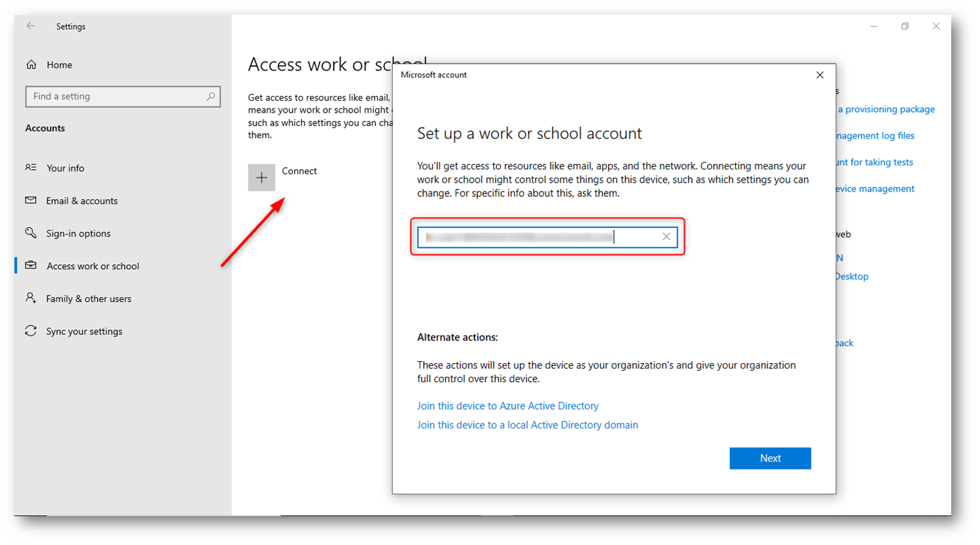
Task: Clear the email field with X
Action: pos(667,237)
